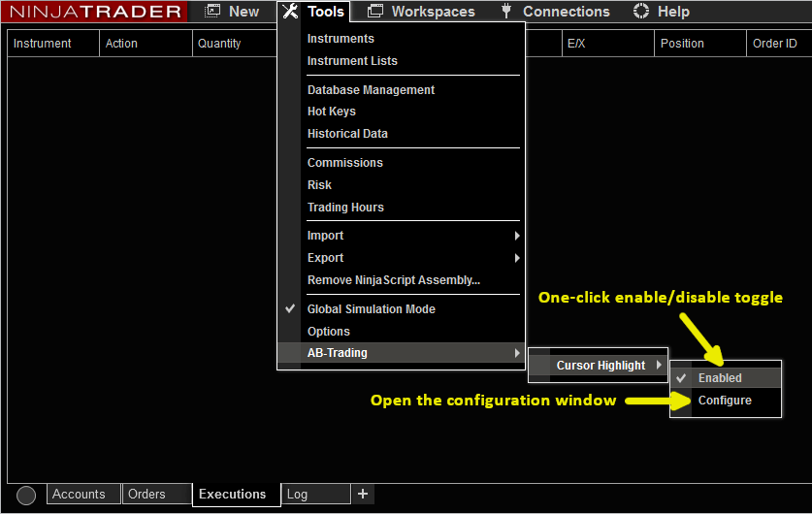Viewport: 812px width, 514px height.
Task: Click the Connections plug icon
Action: click(x=506, y=12)
